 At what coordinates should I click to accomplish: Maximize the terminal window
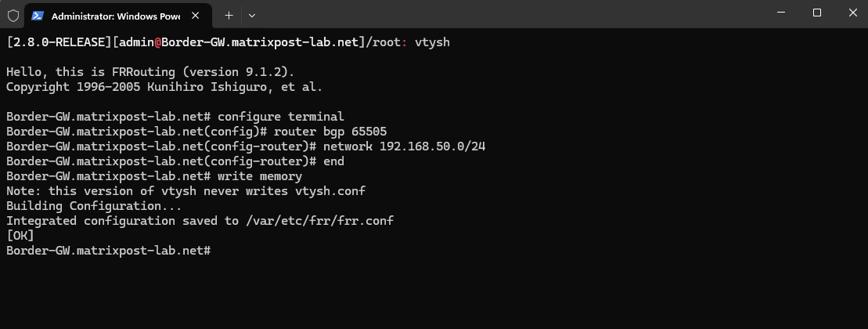click(816, 13)
